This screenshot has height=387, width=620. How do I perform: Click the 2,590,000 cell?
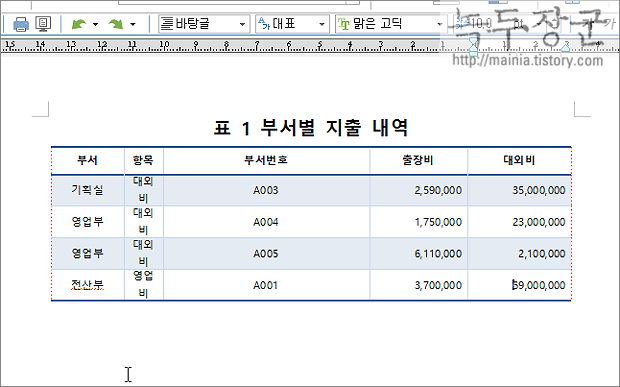[418, 190]
